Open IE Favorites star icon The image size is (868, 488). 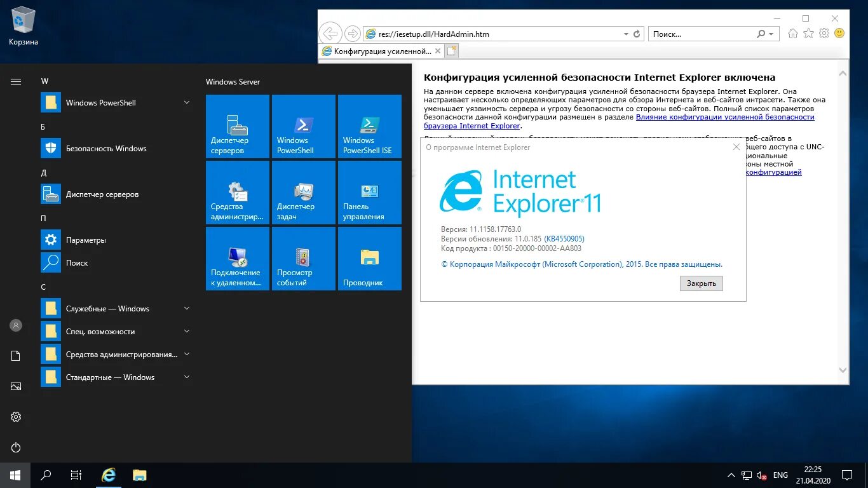click(808, 34)
